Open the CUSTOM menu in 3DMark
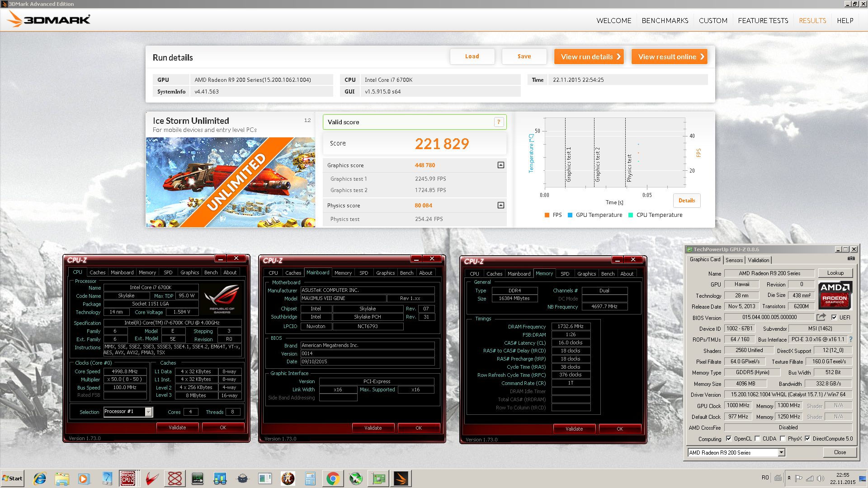Viewport: 868px width, 488px height. click(713, 21)
